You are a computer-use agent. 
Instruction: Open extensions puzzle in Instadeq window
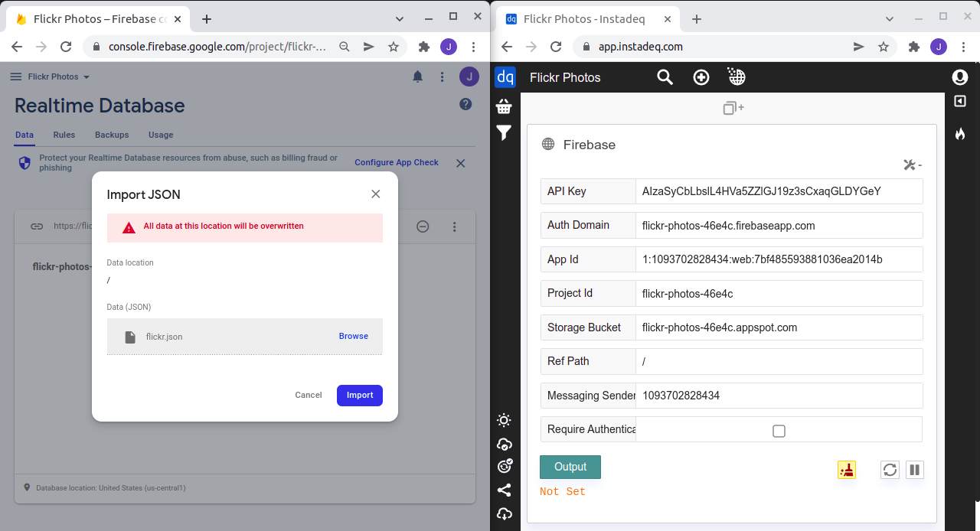pyautogui.click(x=913, y=47)
